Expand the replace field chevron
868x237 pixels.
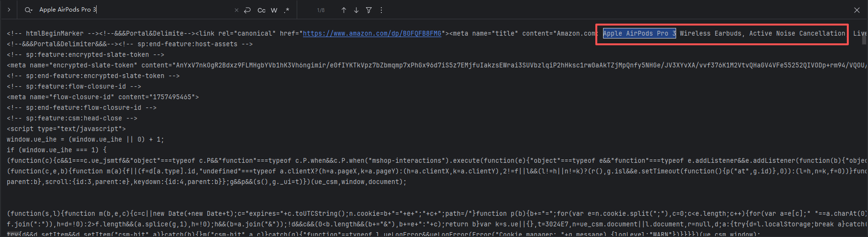click(x=9, y=10)
